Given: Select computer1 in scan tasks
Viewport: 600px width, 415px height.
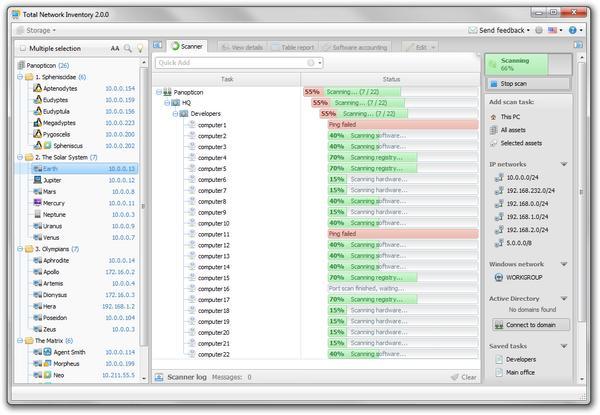Looking at the screenshot, I should tap(212, 125).
